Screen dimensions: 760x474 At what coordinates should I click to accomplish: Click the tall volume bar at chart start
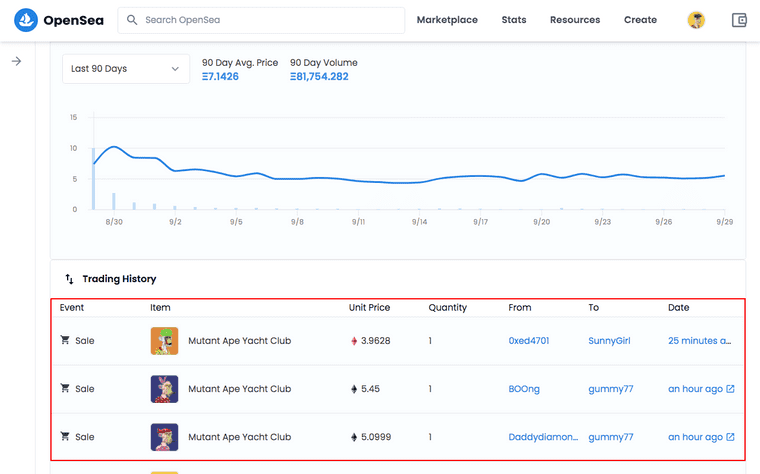coord(94,178)
